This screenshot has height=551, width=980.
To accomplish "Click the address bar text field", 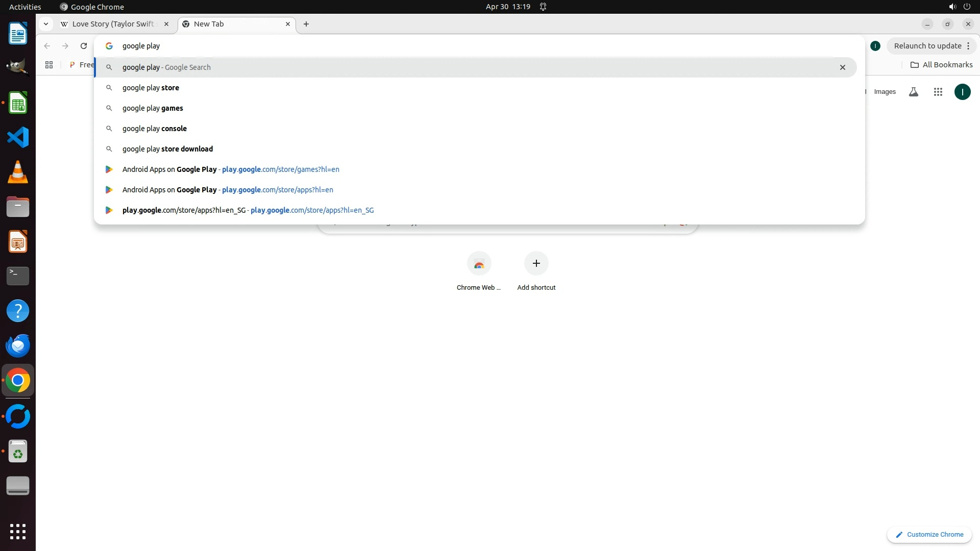I will [357, 46].
